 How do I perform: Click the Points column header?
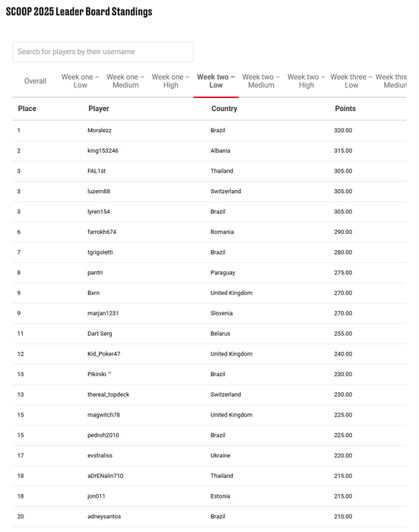pyautogui.click(x=345, y=109)
